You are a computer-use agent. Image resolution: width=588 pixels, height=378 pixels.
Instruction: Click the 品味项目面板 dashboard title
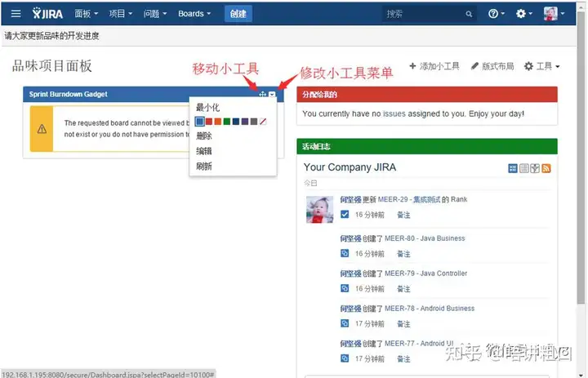tap(51, 66)
